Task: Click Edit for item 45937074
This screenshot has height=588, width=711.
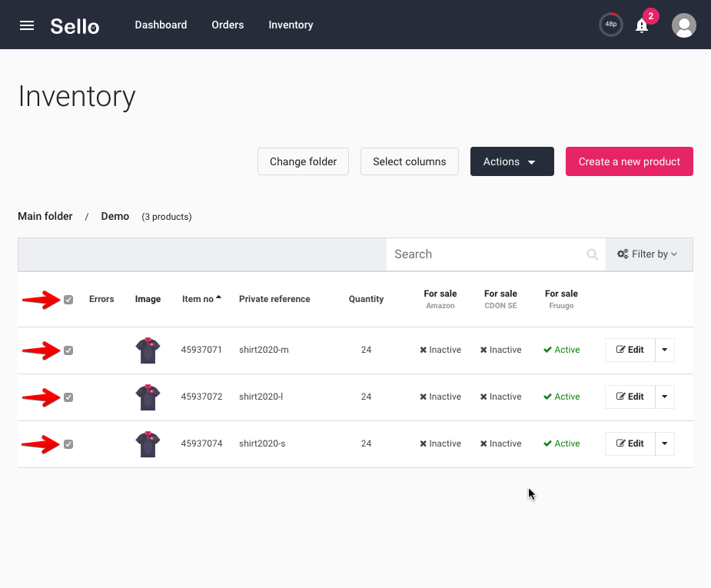Action: (x=630, y=443)
